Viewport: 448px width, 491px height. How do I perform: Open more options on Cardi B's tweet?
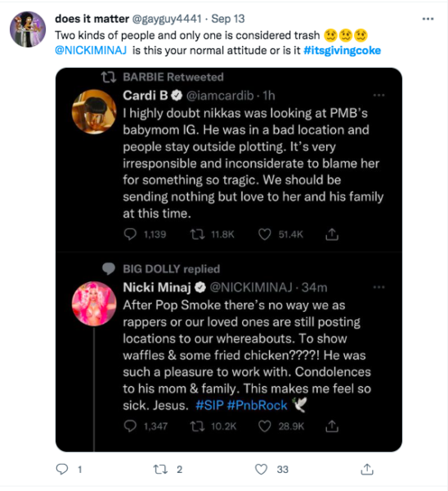tap(379, 95)
